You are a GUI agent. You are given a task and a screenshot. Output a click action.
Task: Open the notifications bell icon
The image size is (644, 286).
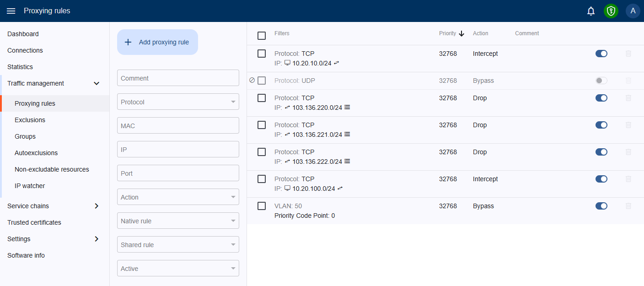click(x=590, y=11)
